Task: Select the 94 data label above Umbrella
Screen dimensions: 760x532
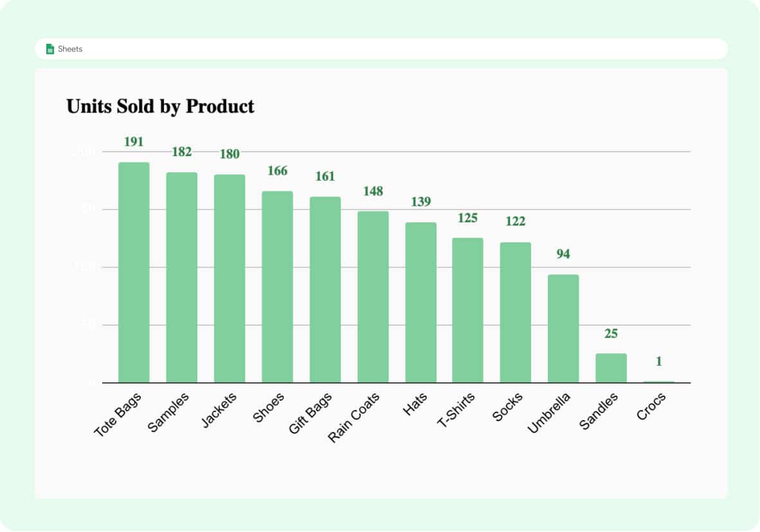Action: pos(563,254)
